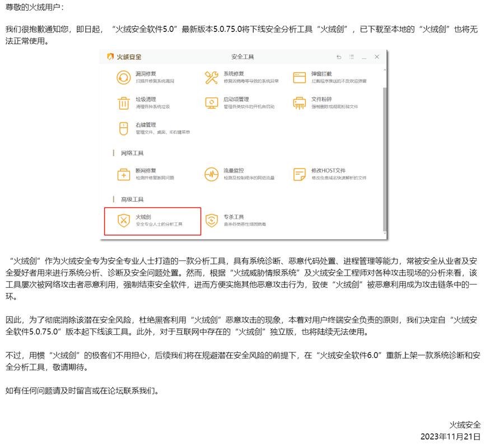Launch the 系统修复 wrench icon

pyautogui.click(x=211, y=77)
